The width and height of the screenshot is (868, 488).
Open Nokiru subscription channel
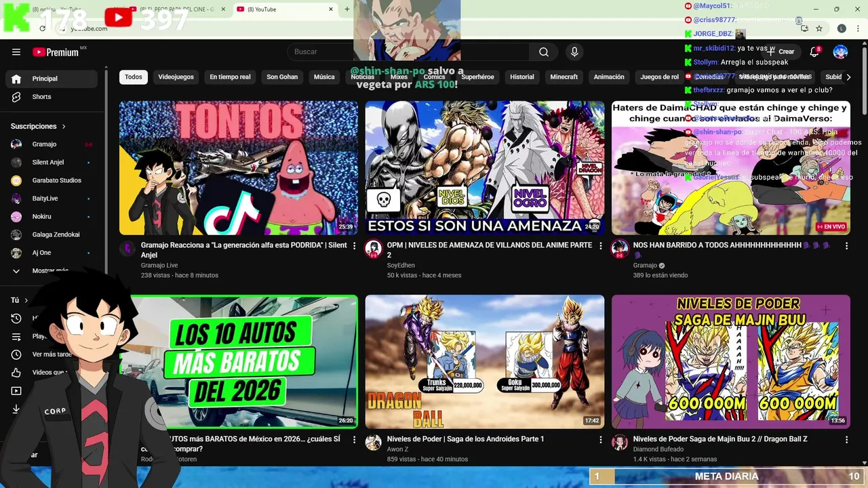point(52,217)
